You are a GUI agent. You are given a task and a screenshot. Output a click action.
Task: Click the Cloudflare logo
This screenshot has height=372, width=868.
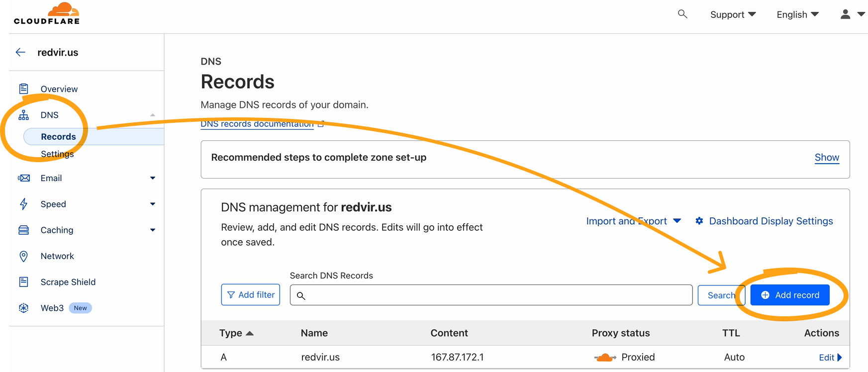[x=47, y=14]
